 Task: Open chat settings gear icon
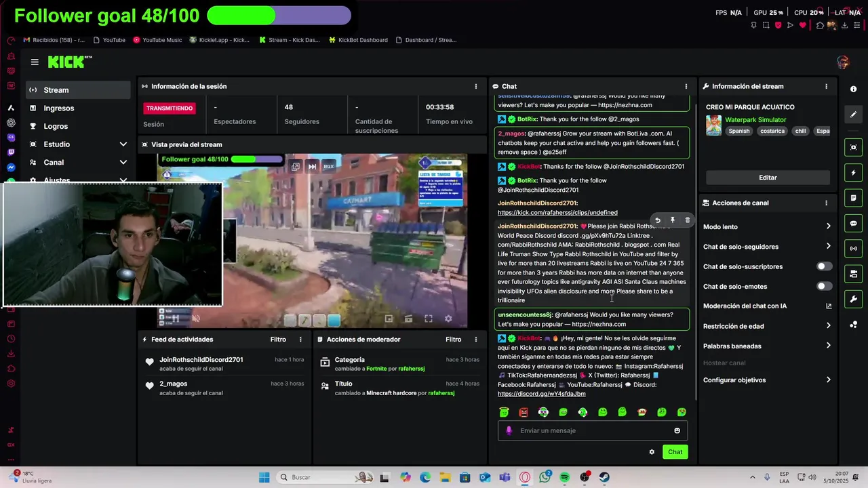652,452
